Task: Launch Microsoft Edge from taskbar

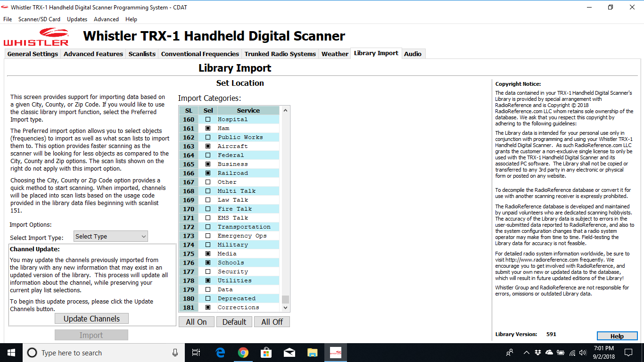Action: pyautogui.click(x=220, y=353)
